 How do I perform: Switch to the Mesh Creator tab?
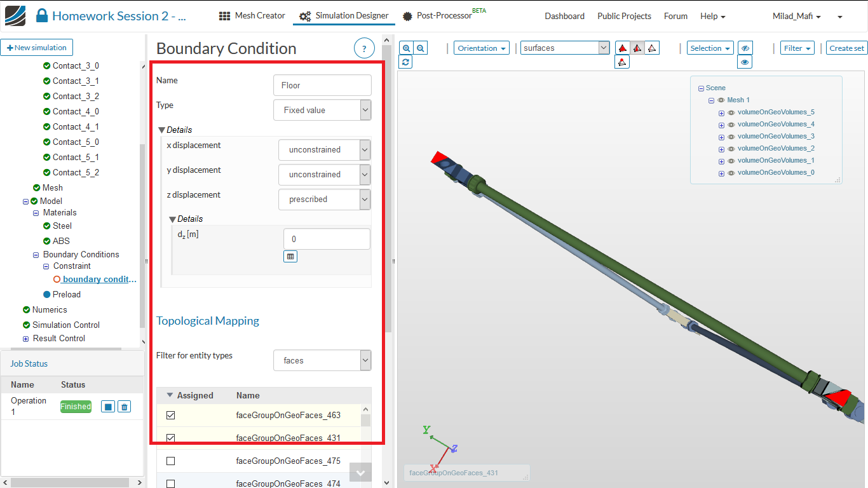pos(252,16)
